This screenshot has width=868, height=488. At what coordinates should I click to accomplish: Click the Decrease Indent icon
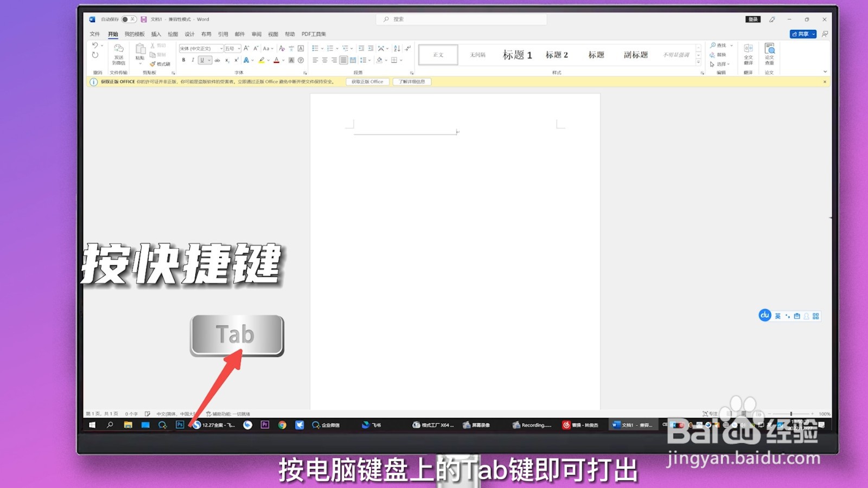coord(361,48)
